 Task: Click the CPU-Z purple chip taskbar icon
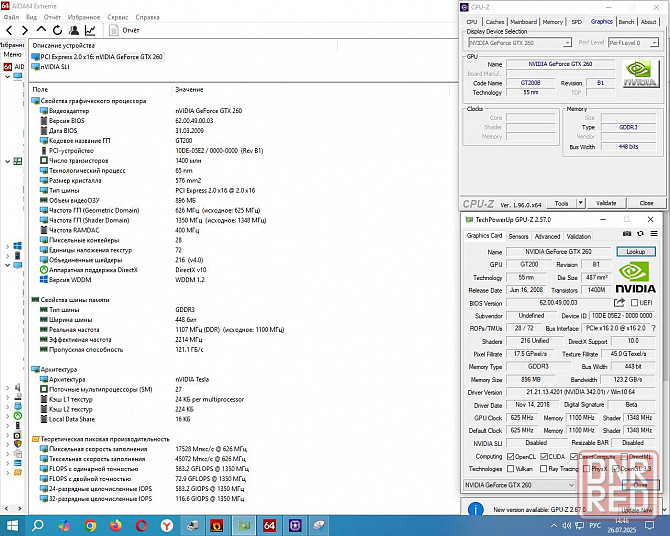[295, 525]
